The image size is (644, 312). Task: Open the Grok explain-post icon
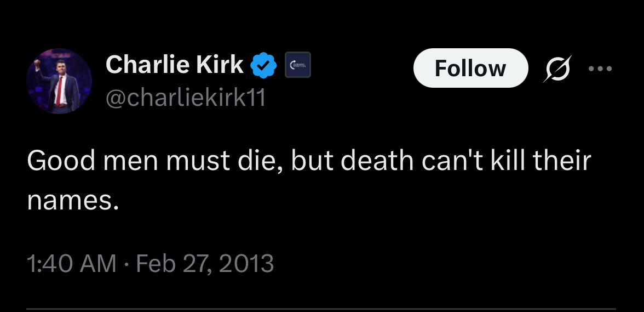pyautogui.click(x=556, y=69)
